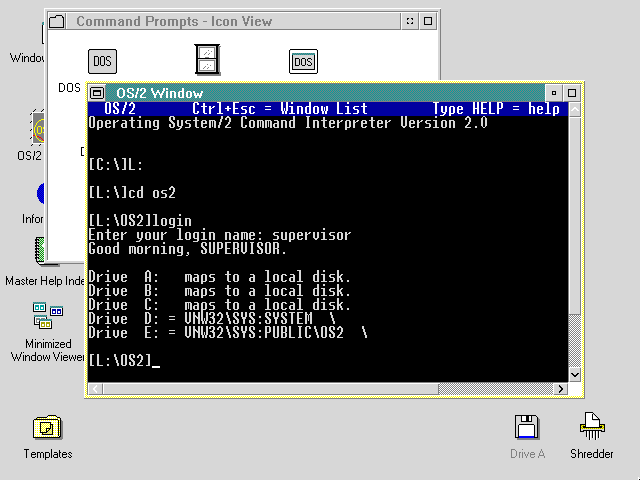Open the OS/2 Window system menu icon
Screen dimensions: 640x480
(x=97, y=93)
